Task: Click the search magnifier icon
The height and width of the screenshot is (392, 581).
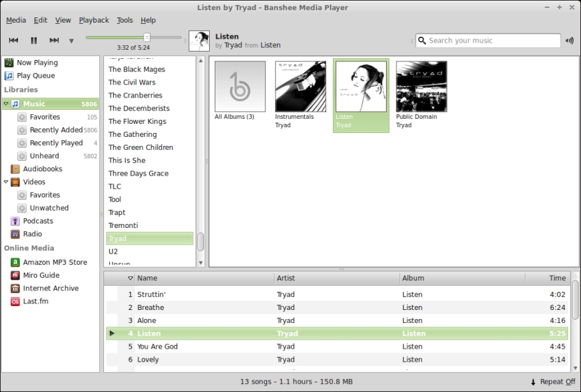Action: (x=422, y=41)
